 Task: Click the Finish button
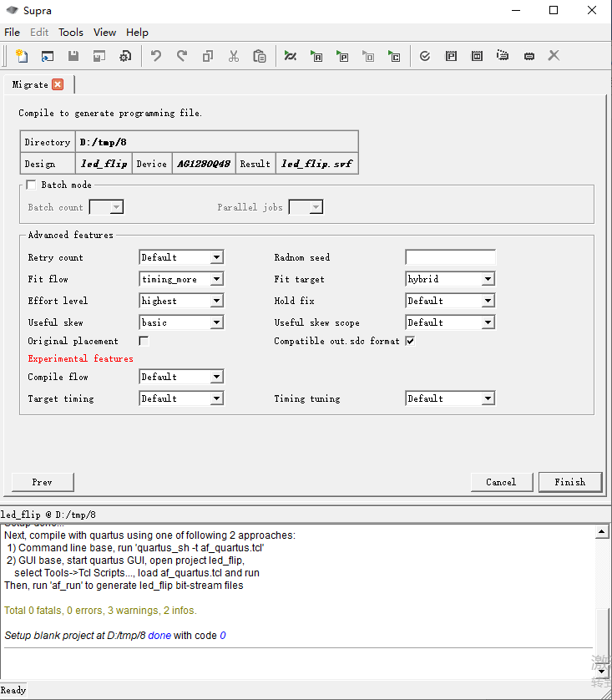pyautogui.click(x=570, y=482)
